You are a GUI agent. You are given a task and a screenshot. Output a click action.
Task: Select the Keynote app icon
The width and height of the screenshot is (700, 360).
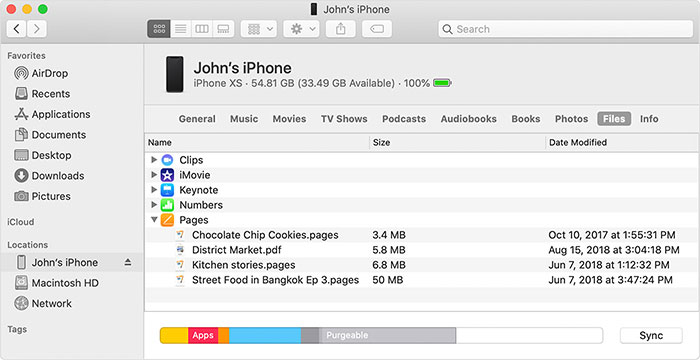point(167,190)
